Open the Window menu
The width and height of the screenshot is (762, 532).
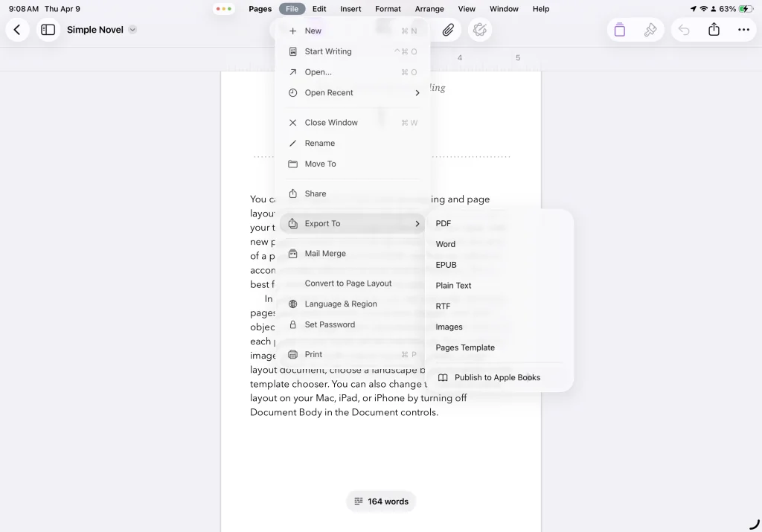click(504, 9)
